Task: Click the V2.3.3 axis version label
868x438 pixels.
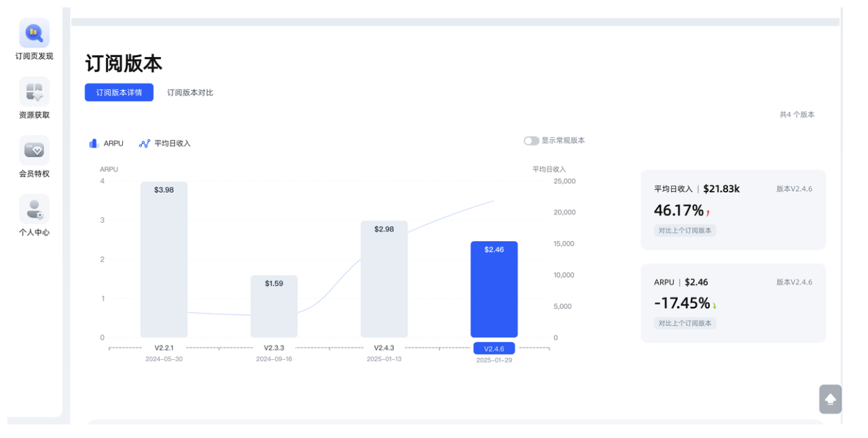Action: 274,348
